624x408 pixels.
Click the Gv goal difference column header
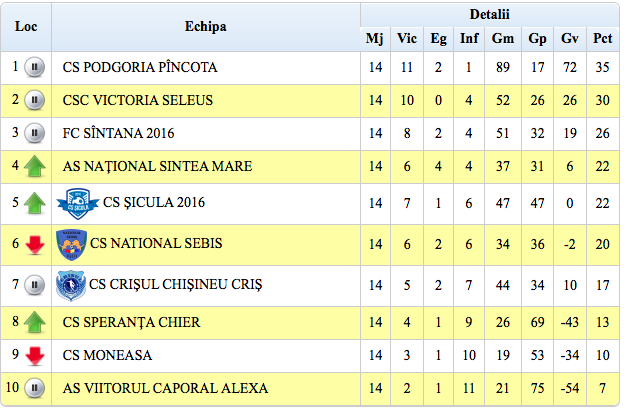point(570,39)
